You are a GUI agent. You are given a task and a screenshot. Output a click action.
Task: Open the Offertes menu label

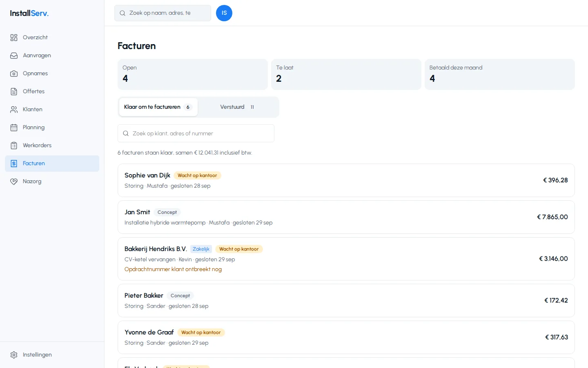[x=33, y=92]
